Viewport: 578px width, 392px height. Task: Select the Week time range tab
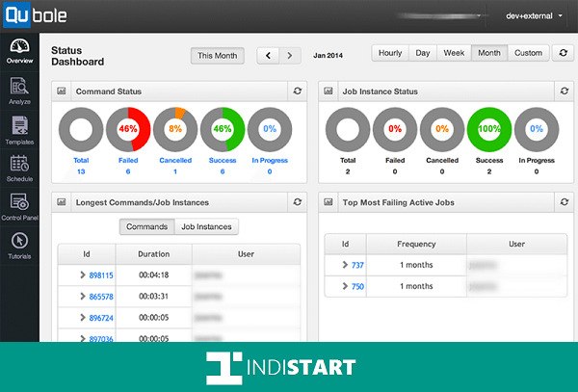[x=454, y=53]
